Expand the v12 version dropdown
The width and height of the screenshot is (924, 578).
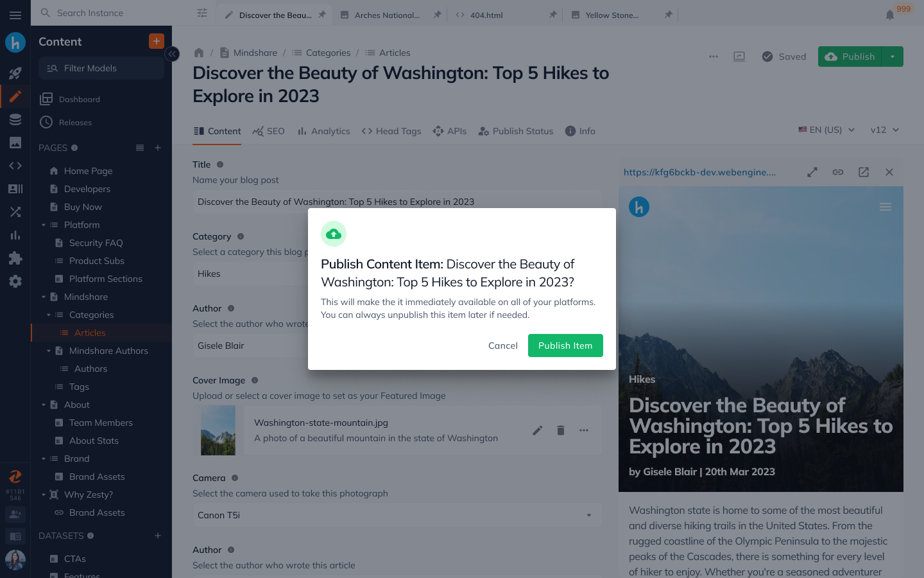click(x=885, y=130)
